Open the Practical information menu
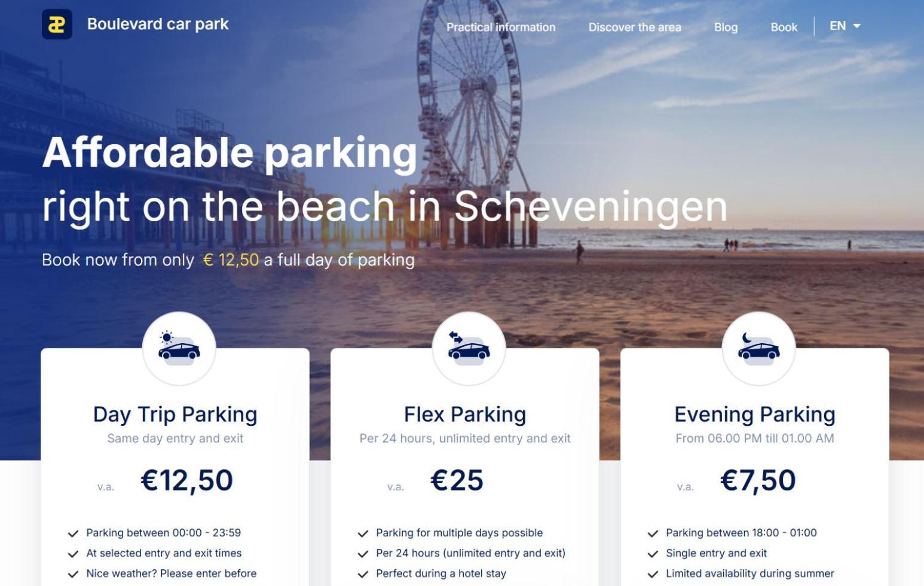This screenshot has width=924, height=586. [501, 27]
